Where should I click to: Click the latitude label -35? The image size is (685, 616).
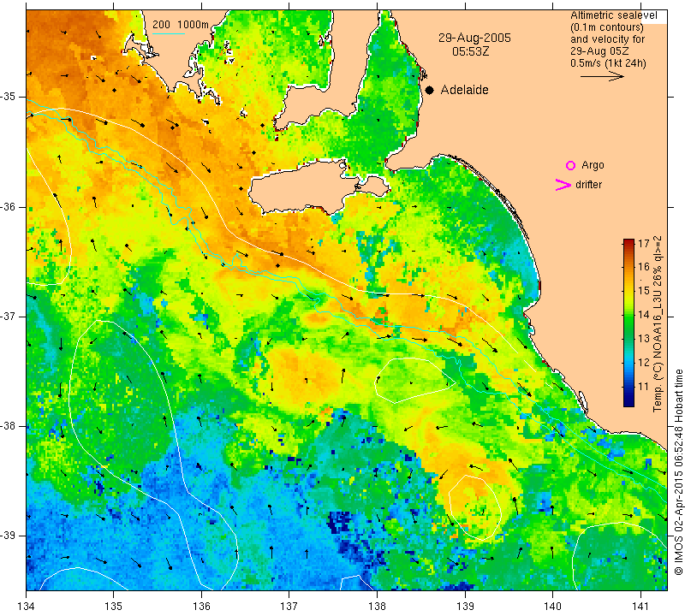(9, 97)
